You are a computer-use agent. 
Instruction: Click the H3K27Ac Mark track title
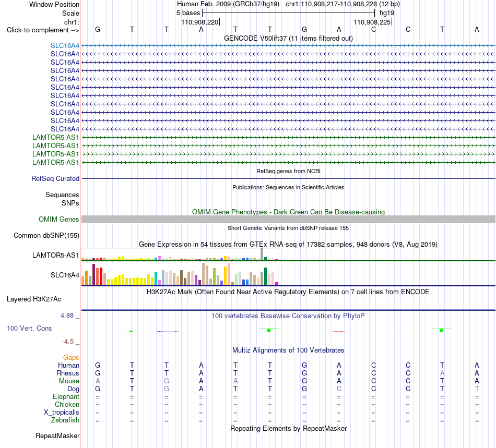288,292
